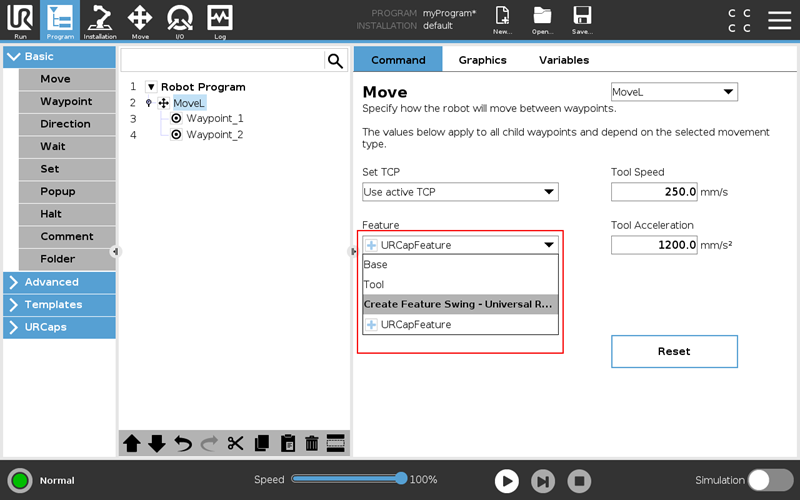
Task: Click the undo arrow icon
Action: coord(183,443)
